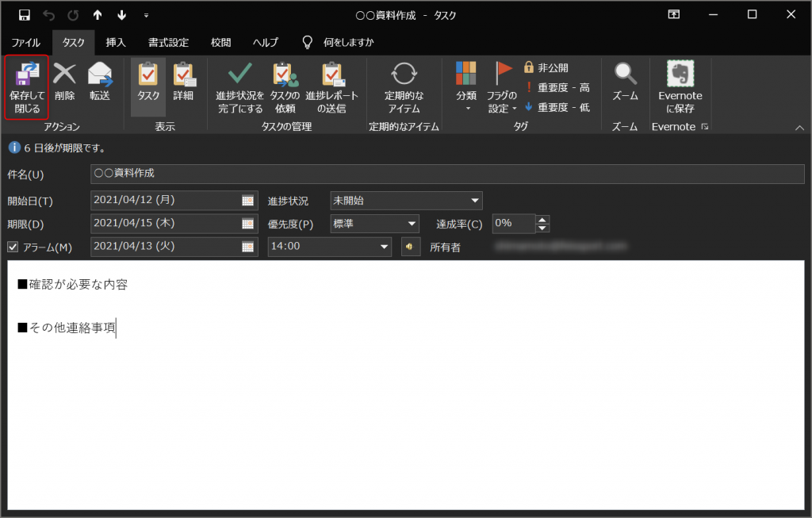The image size is (812, 518).
Task: Open the 書式設定 ribbon tab
Action: click(x=168, y=43)
